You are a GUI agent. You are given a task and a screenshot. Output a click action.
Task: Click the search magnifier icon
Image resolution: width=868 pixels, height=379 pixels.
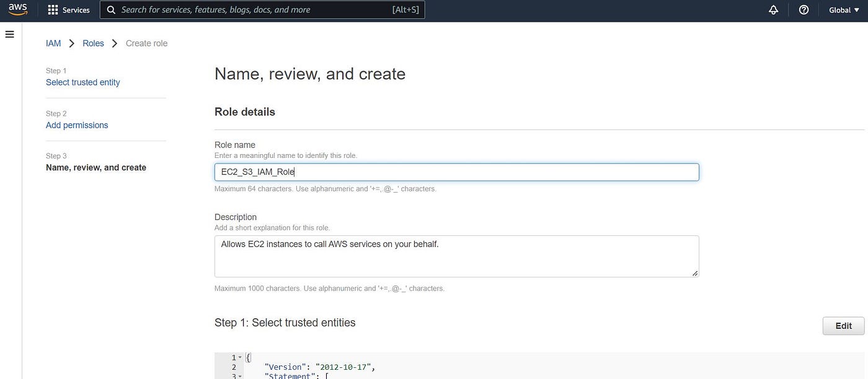pyautogui.click(x=111, y=10)
